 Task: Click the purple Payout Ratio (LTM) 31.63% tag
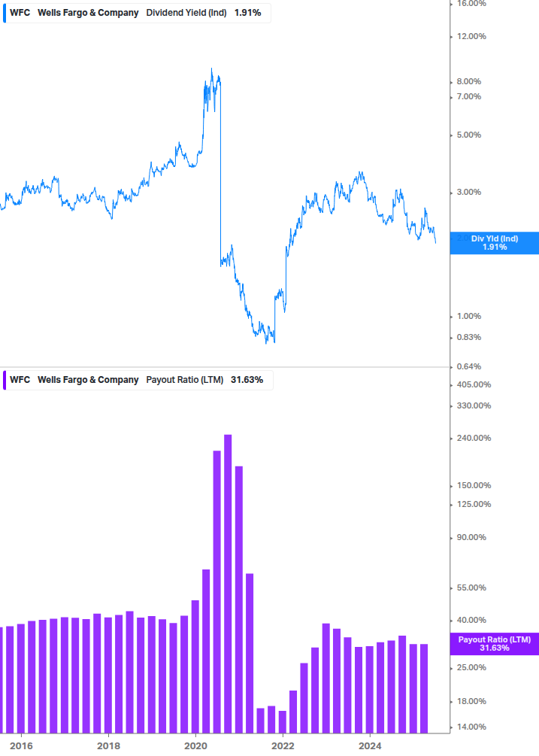click(x=494, y=644)
